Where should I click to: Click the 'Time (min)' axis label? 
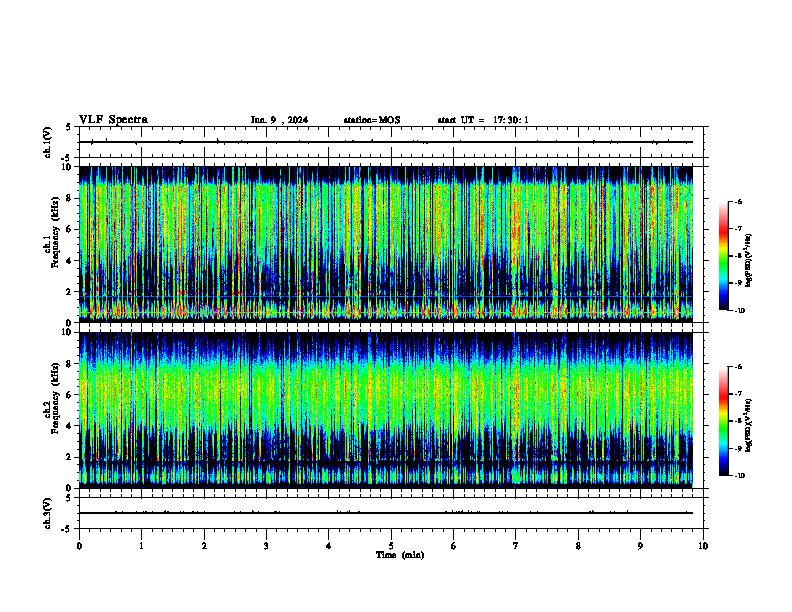point(400,555)
